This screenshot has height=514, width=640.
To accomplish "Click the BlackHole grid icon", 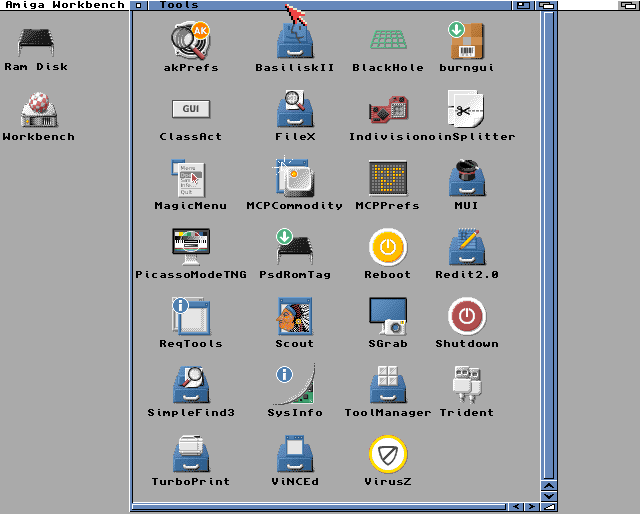I will [x=387, y=41].
